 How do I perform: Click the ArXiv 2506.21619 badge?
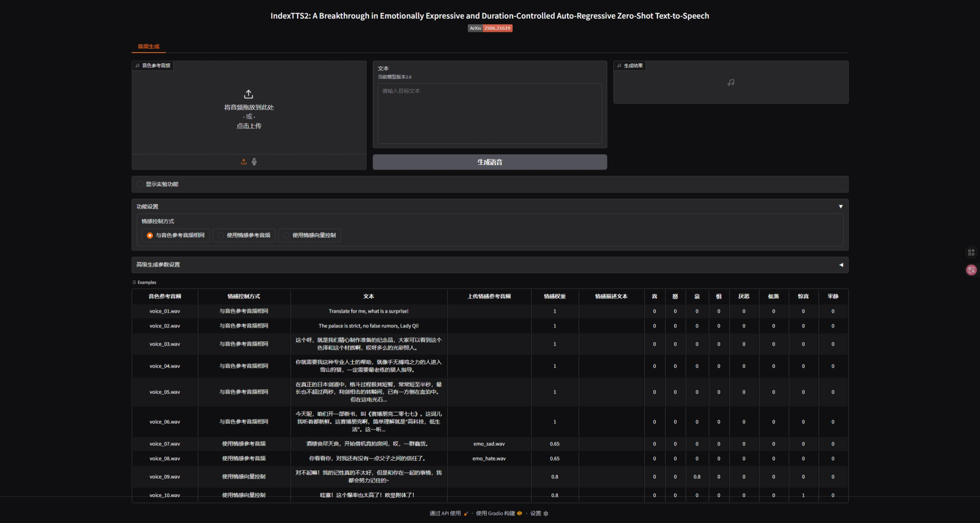coord(490,28)
